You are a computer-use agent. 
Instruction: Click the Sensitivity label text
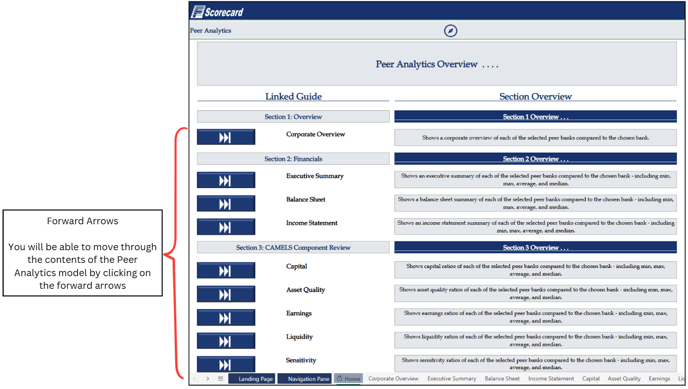pos(301,360)
